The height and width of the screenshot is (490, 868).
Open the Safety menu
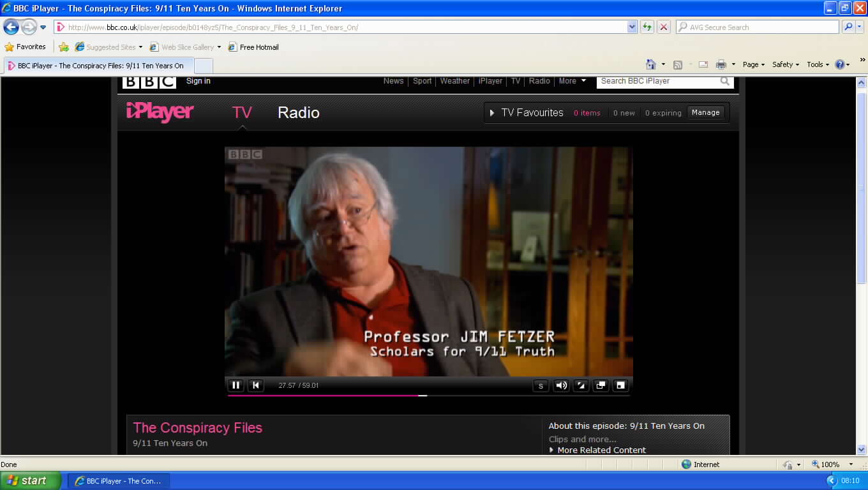tap(786, 64)
